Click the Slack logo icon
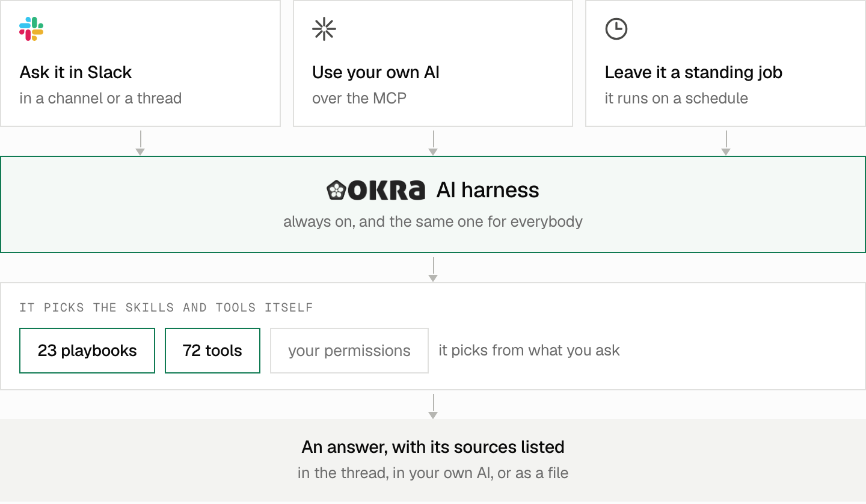The image size is (866, 504). pyautogui.click(x=31, y=29)
